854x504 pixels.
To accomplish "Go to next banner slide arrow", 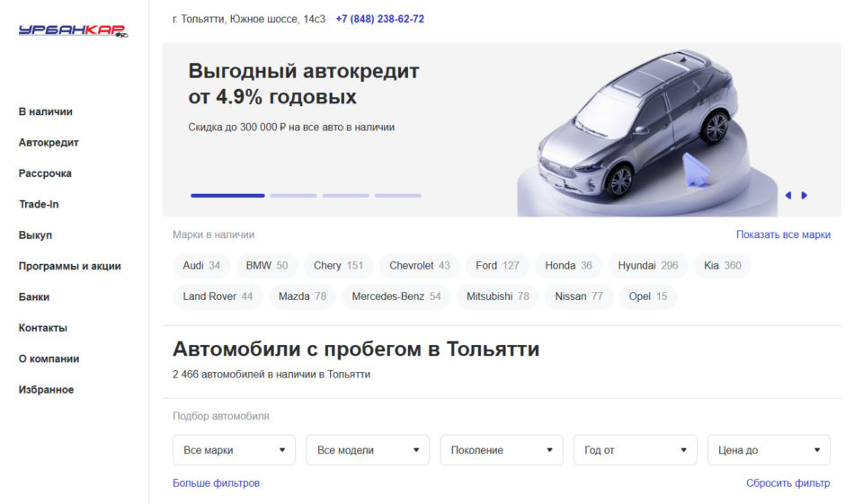I will click(804, 195).
